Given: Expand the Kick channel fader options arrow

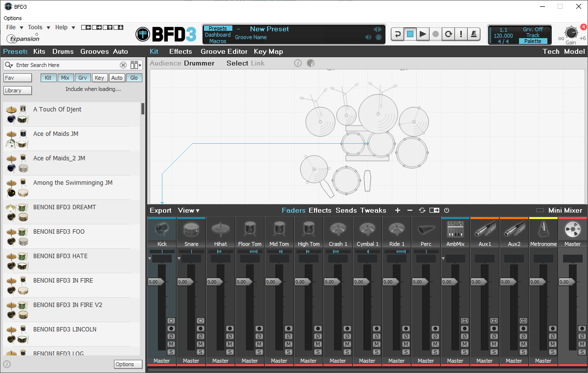Looking at the screenshot, I should (151, 257).
